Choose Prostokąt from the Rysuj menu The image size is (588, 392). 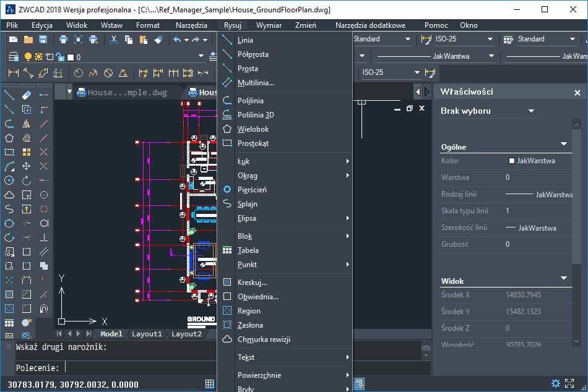point(253,143)
